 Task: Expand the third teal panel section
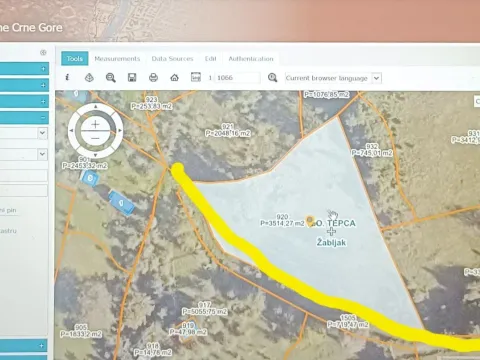pos(43,101)
